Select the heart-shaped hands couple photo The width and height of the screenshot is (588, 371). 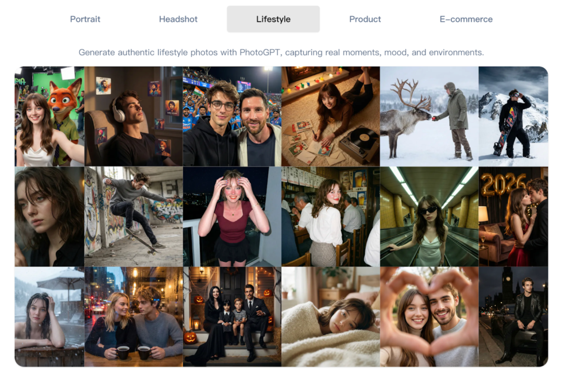[429, 316]
